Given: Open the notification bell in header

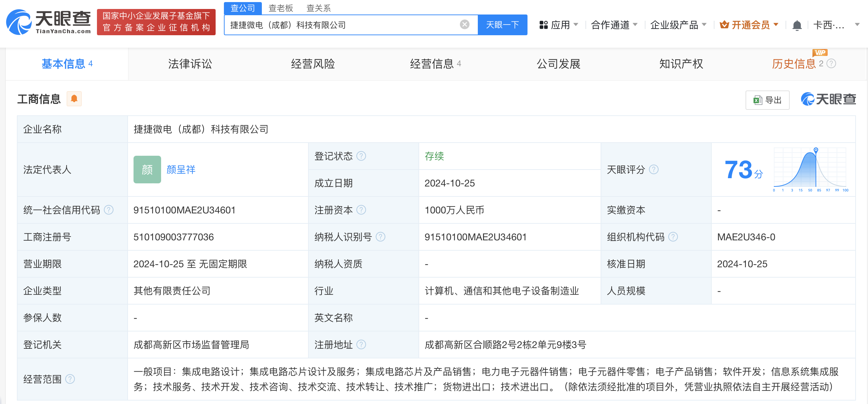Looking at the screenshot, I should point(797,25).
